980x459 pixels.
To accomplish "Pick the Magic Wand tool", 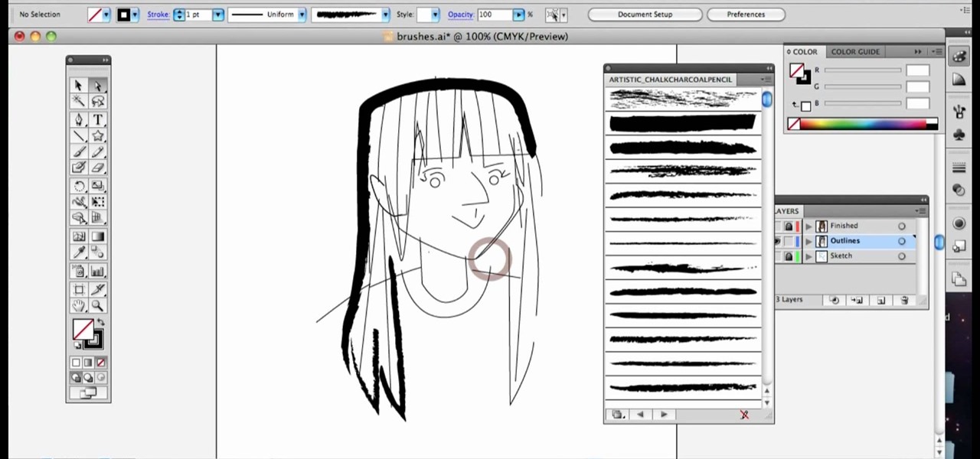I will (78, 102).
